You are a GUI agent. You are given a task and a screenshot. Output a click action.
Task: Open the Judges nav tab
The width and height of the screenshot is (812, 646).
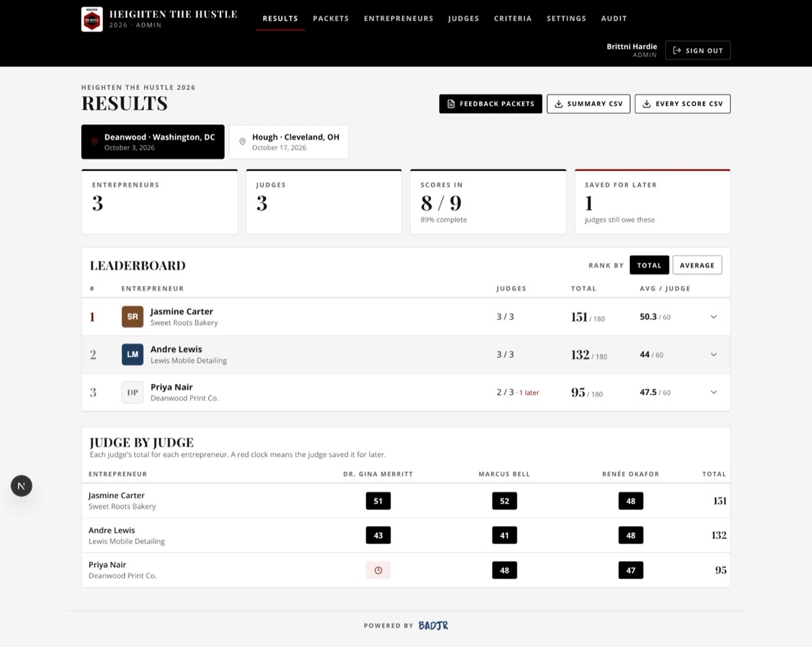click(464, 18)
